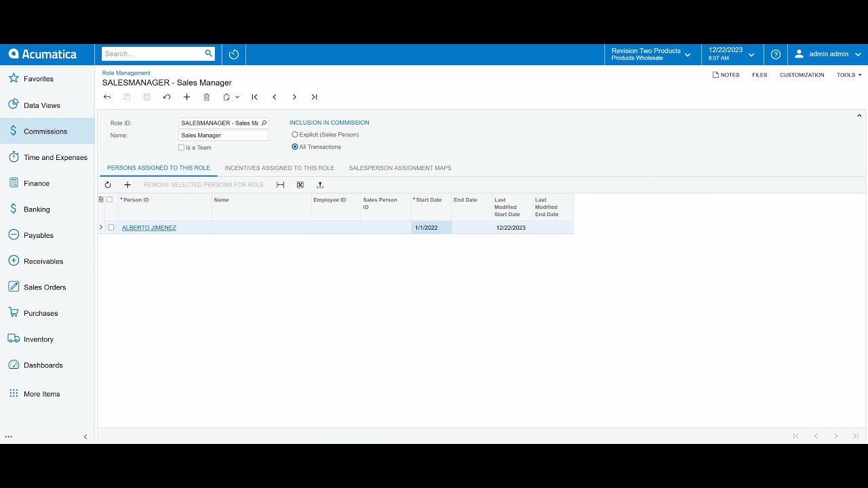Collapse the form header panel chevron
Viewport: 868px width, 488px height.
859,116
